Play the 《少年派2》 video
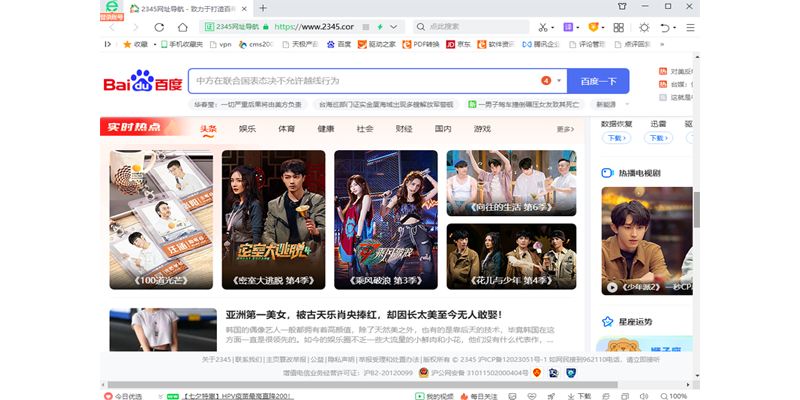Screen dimensions: 800x400 pos(612,288)
